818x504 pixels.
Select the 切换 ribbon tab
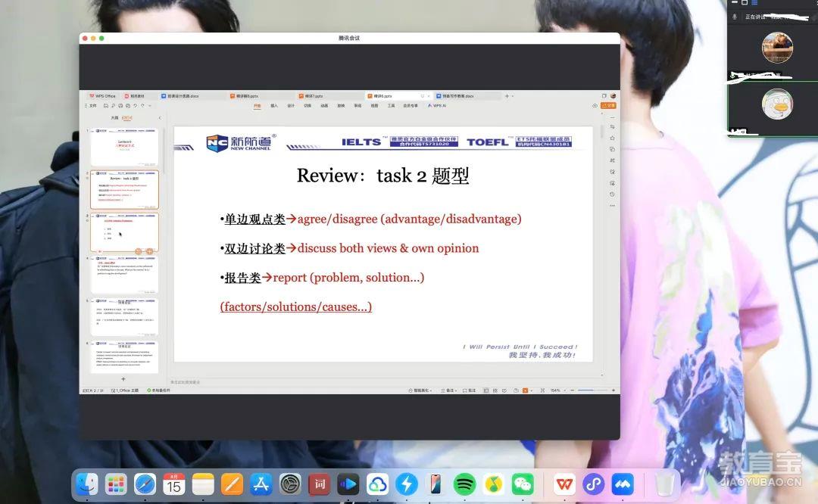308,105
